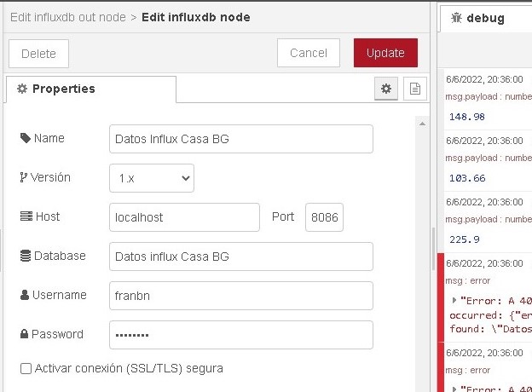This screenshot has width=532, height=392.
Task: Expand the last error message in debug
Action: pyautogui.click(x=454, y=389)
